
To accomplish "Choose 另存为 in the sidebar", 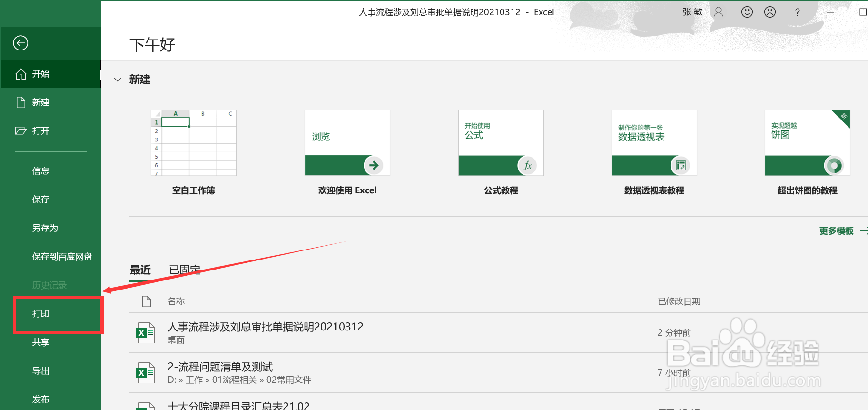I will [45, 228].
